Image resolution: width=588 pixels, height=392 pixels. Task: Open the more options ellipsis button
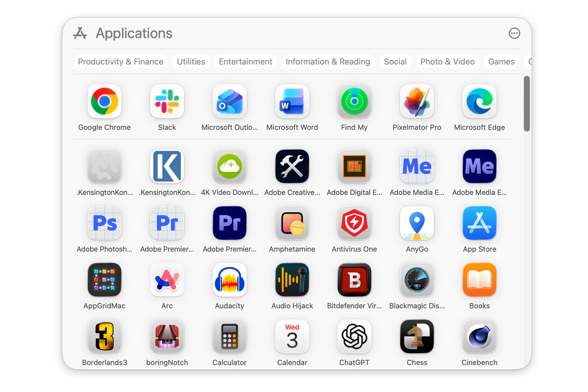514,33
